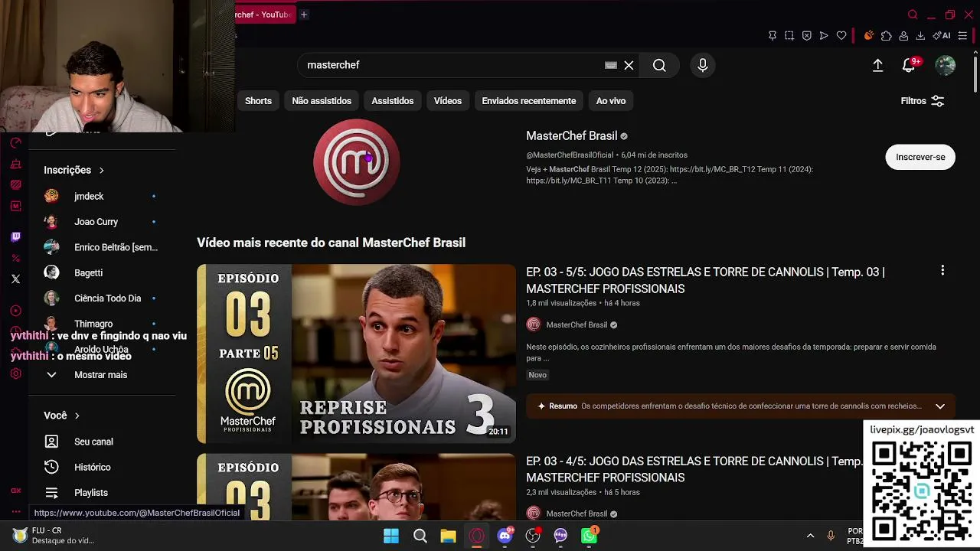Show hidden system tray icons
The width and height of the screenshot is (980, 551).
(x=810, y=536)
